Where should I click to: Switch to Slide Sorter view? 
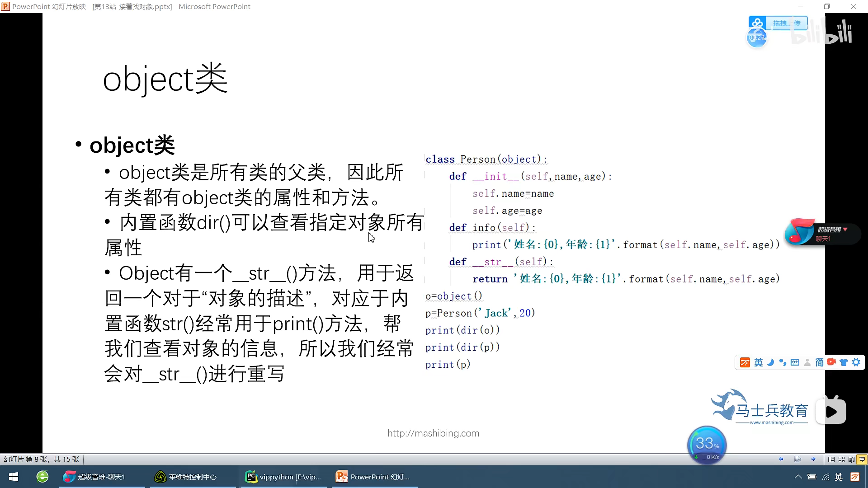click(x=841, y=460)
